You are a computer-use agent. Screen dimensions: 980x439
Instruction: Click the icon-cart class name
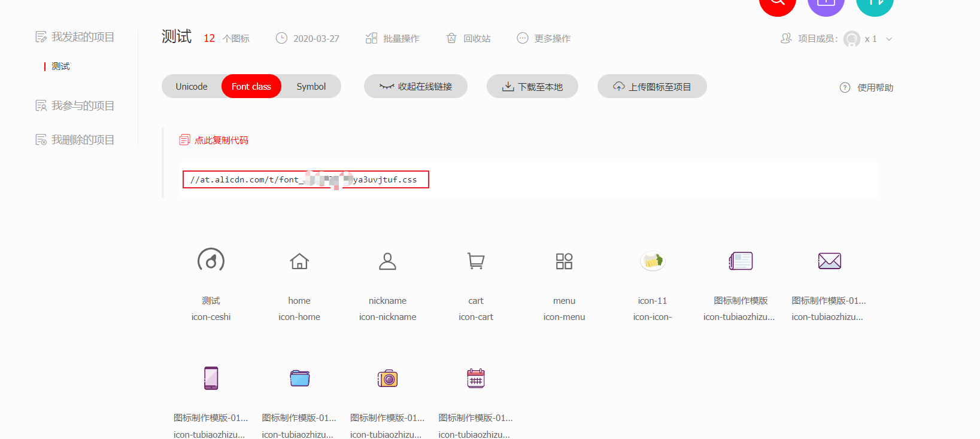tap(476, 317)
